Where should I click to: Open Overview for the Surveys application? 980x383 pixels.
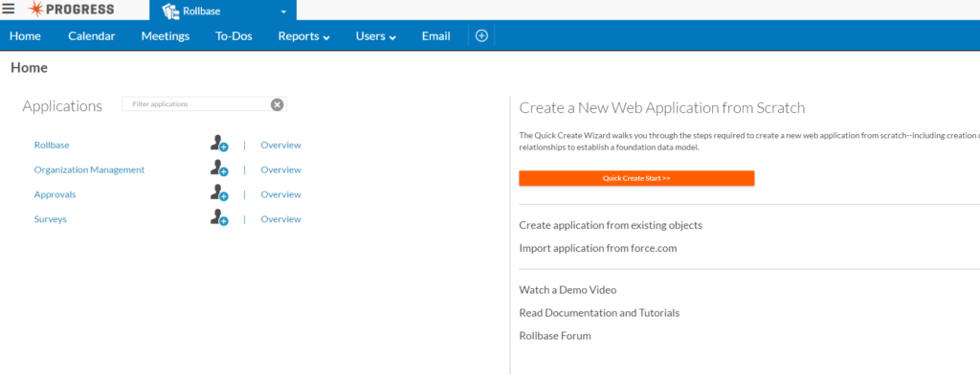click(x=280, y=219)
